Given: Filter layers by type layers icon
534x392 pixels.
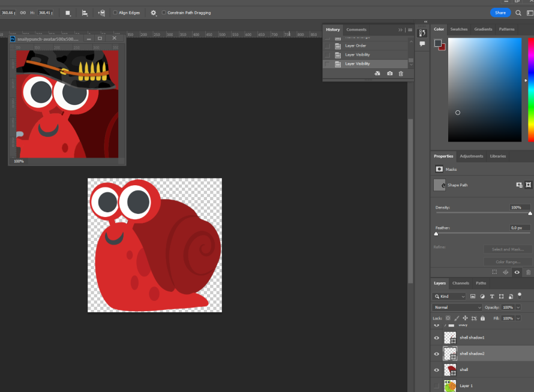Looking at the screenshot, I should (x=492, y=296).
